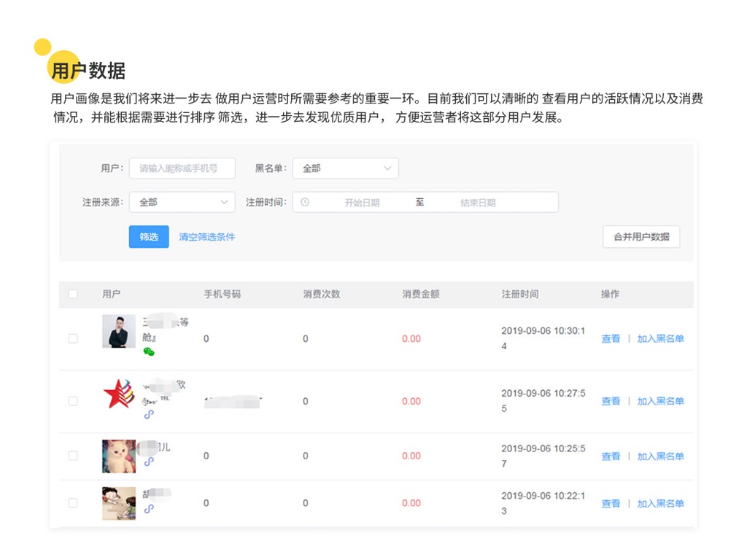Click the 用户 column header
The height and width of the screenshot is (560, 747).
click(112, 294)
